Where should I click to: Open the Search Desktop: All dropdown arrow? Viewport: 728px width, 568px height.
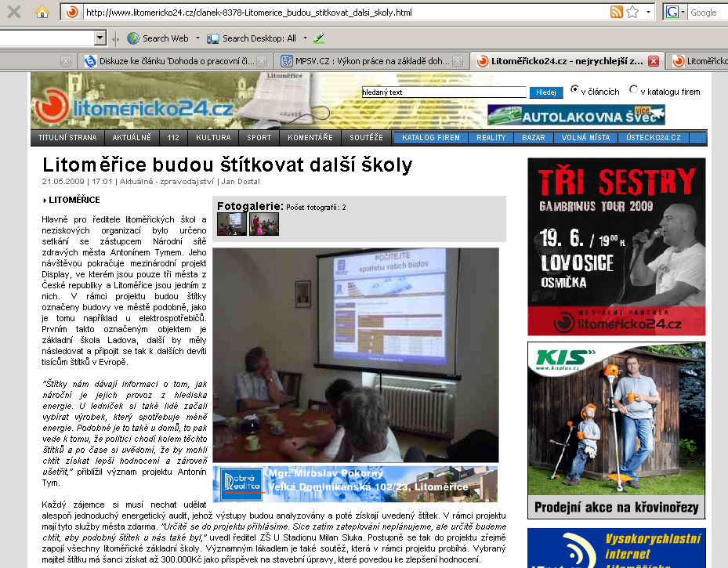(x=305, y=38)
